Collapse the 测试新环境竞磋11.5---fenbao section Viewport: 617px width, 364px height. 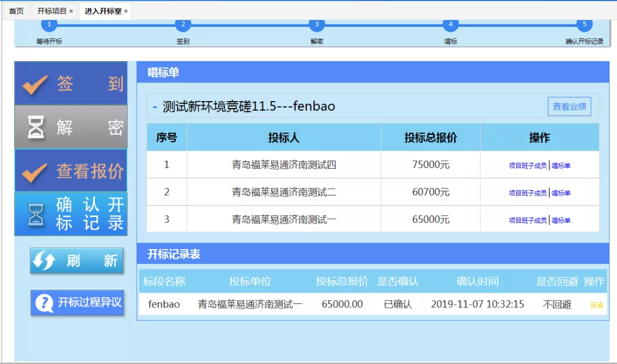(x=155, y=106)
